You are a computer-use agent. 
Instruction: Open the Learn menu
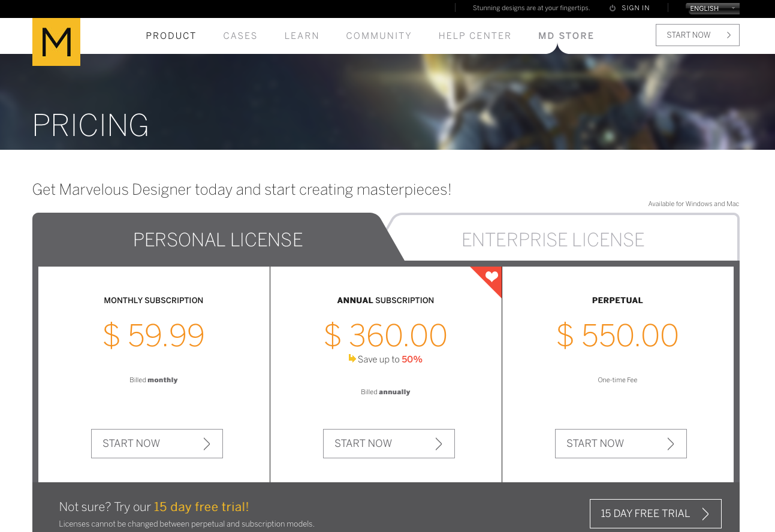pyautogui.click(x=302, y=36)
